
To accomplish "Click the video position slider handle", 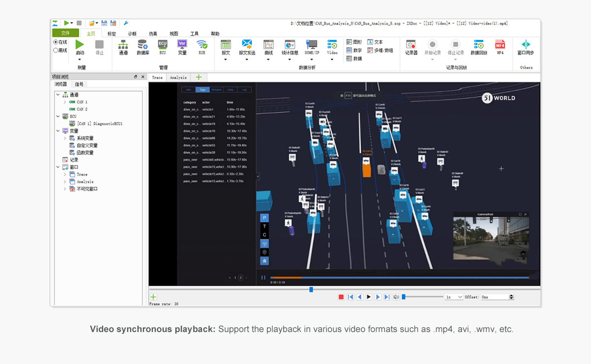I will (311, 289).
